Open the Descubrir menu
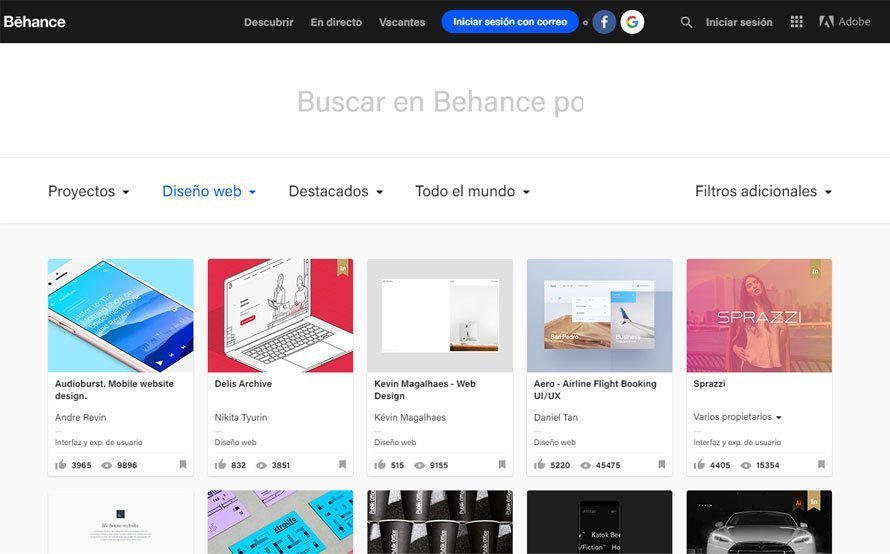Viewport: 890px width, 554px height. coord(268,22)
